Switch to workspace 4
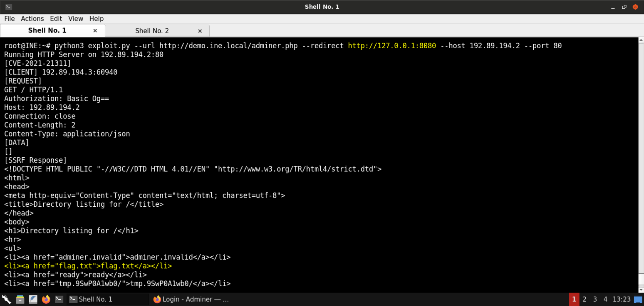The height and width of the screenshot is (306, 644). click(x=605, y=299)
